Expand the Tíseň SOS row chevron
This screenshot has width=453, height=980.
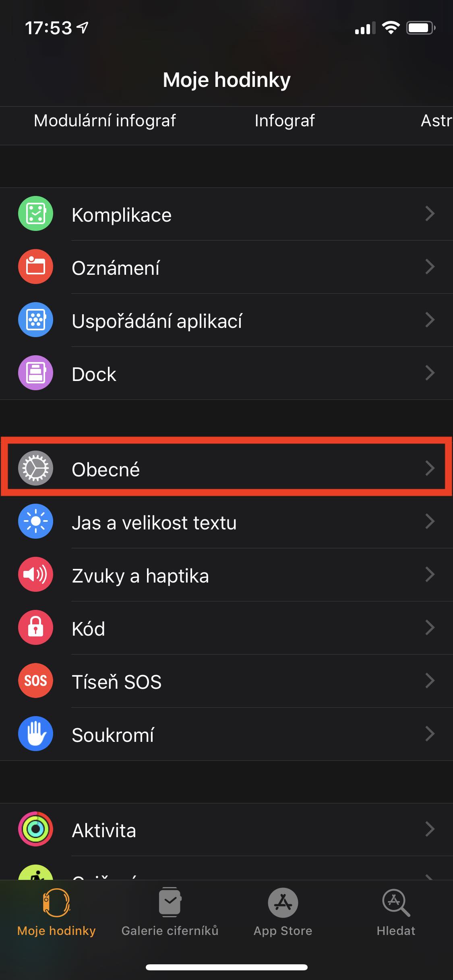[x=430, y=680]
